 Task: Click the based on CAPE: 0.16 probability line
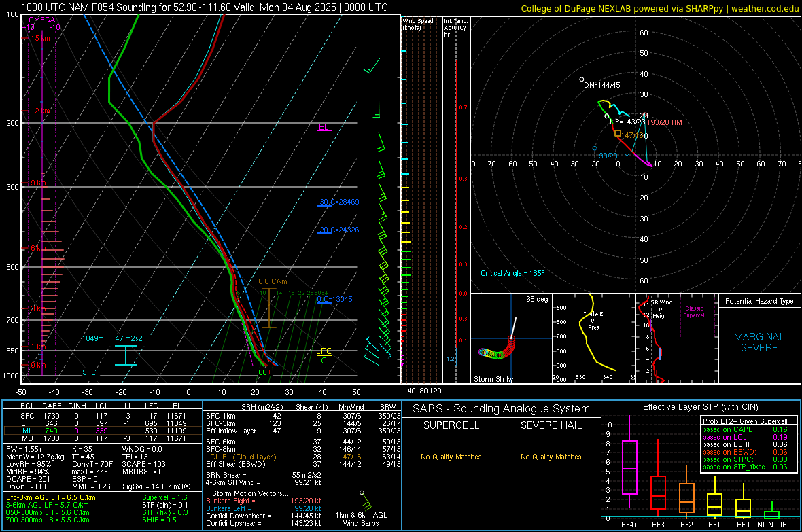(x=745, y=429)
